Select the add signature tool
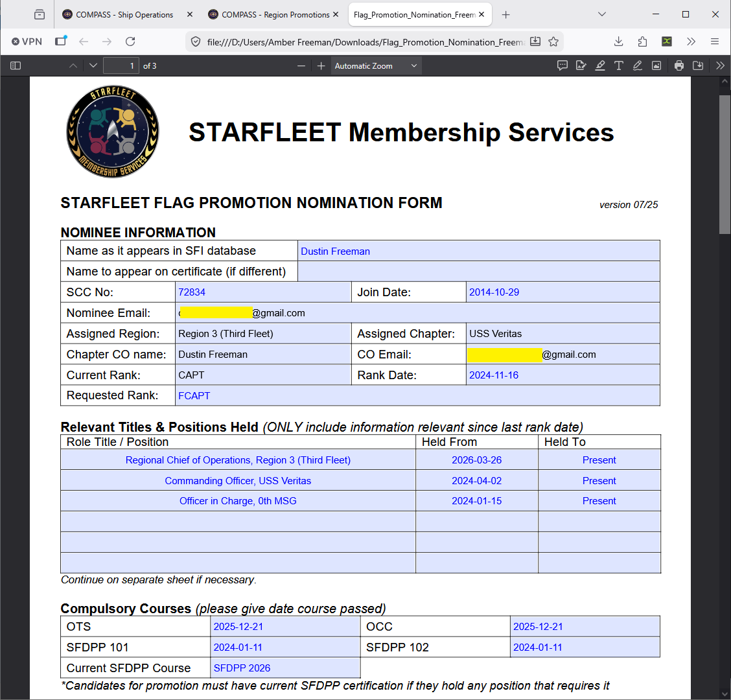Screen dimensions: 731x700 581,65
